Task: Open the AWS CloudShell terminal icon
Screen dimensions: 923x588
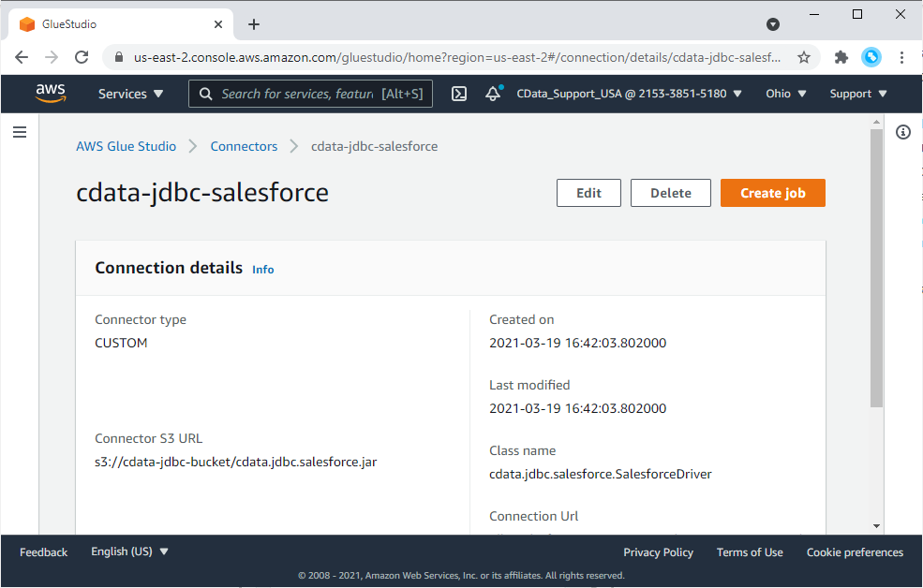Action: tap(459, 94)
